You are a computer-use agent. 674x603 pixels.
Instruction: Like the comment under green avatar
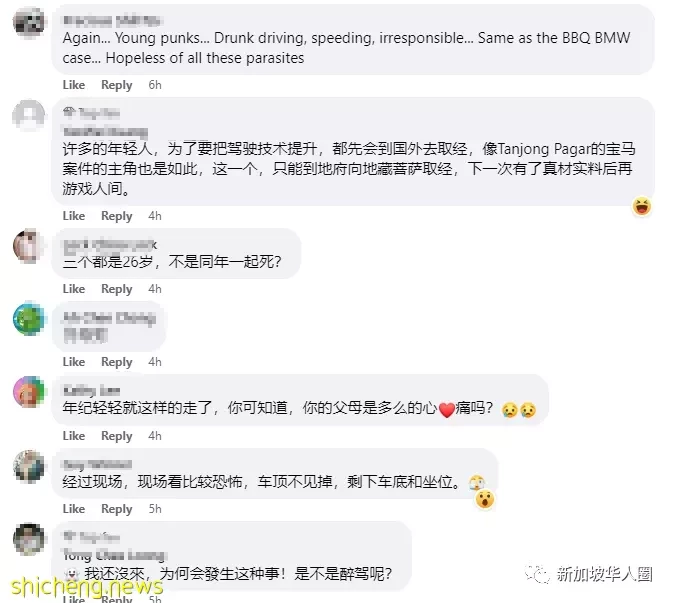coord(74,362)
